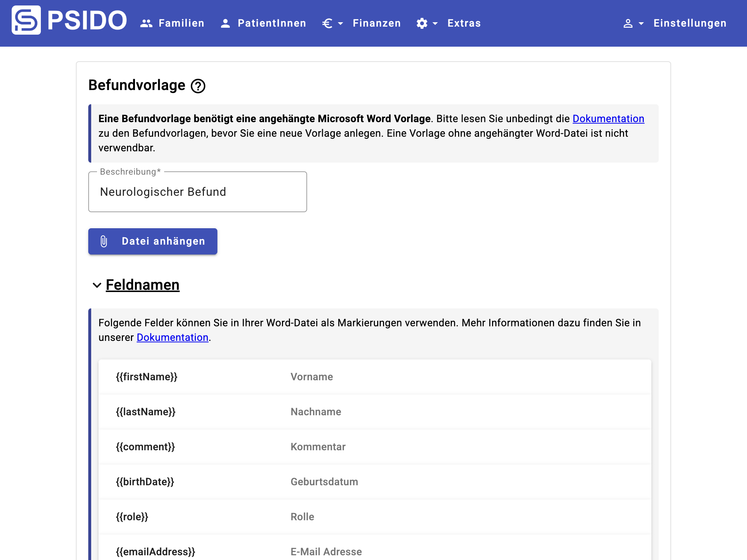
Task: Open the Extras dropdown arrow
Action: click(435, 23)
